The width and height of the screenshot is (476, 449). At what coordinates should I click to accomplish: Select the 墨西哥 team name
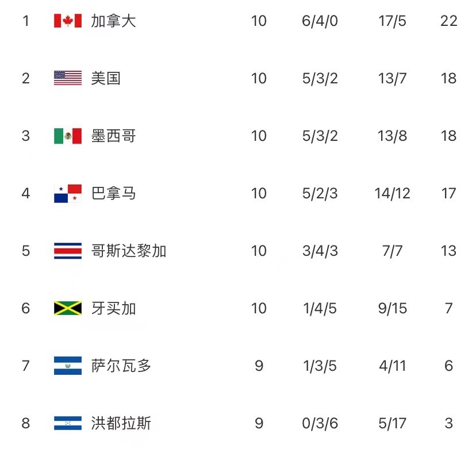113,136
